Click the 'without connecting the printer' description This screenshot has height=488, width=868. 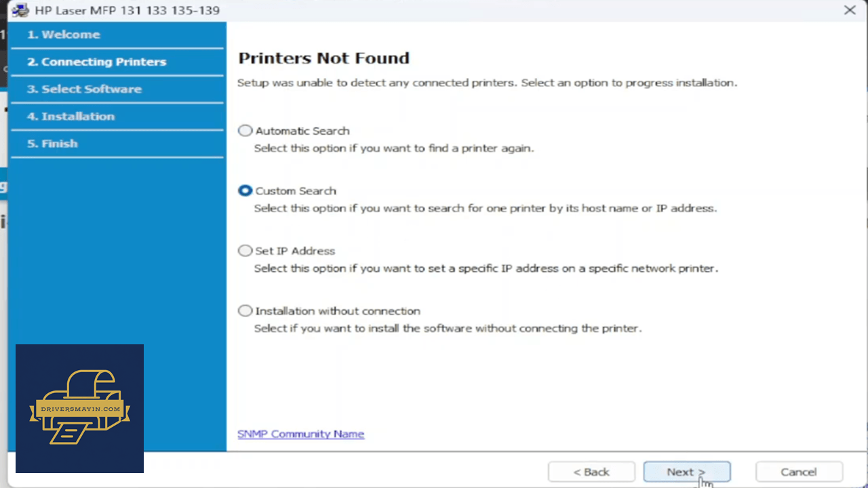[x=448, y=328]
